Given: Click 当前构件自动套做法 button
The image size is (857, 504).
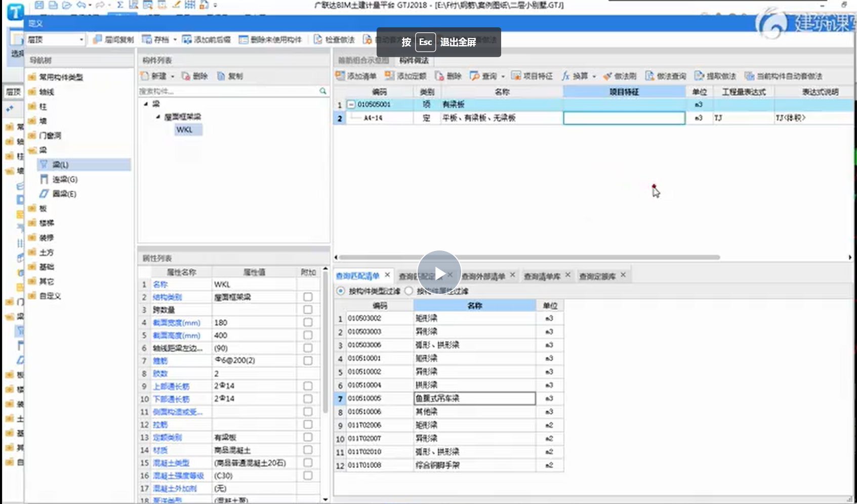Looking at the screenshot, I should [x=784, y=76].
